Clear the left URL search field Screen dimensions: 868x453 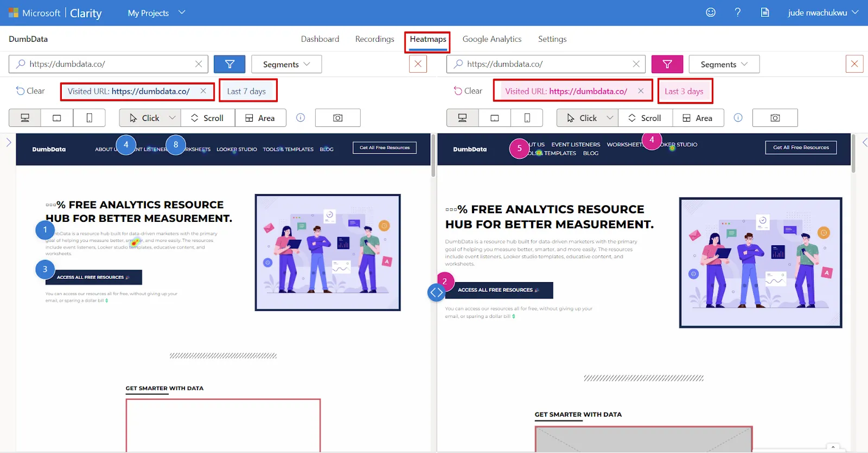199,64
